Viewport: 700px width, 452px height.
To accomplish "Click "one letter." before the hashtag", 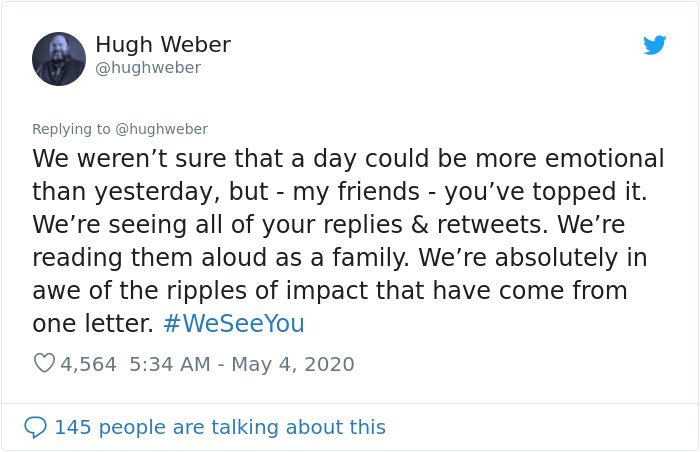I will point(93,324).
